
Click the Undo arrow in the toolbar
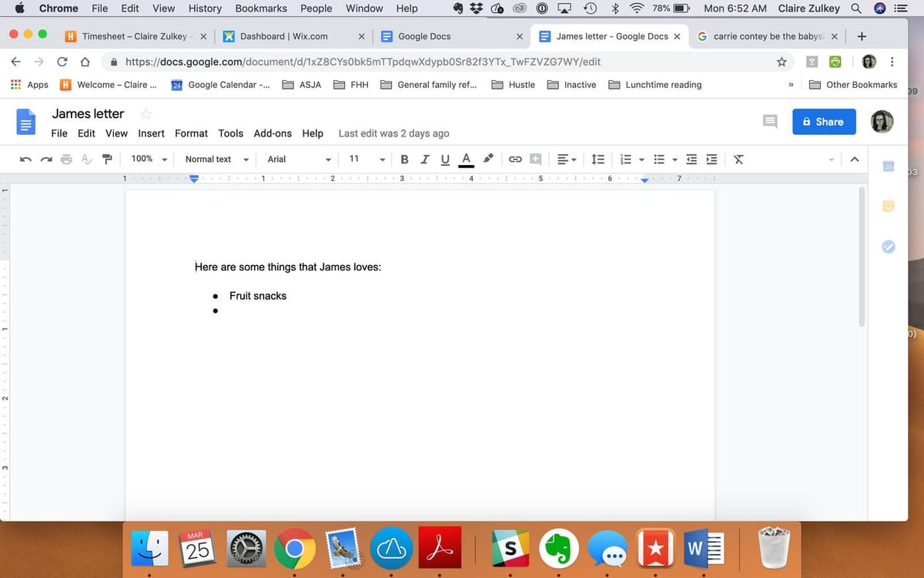click(x=26, y=160)
